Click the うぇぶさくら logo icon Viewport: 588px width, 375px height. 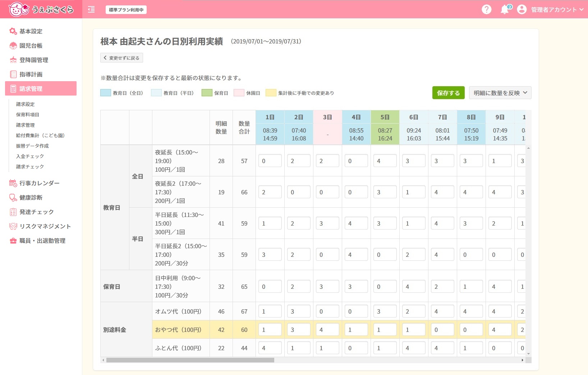[18, 9]
